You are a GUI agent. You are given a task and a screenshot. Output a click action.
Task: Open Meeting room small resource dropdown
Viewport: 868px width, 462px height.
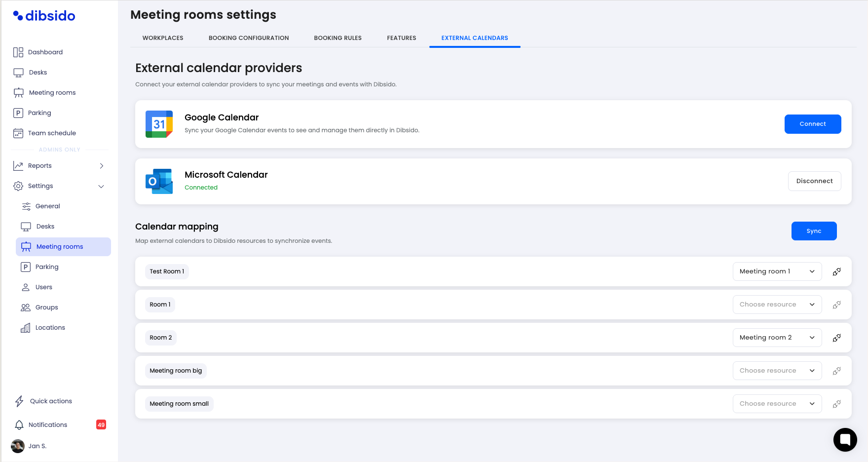777,404
